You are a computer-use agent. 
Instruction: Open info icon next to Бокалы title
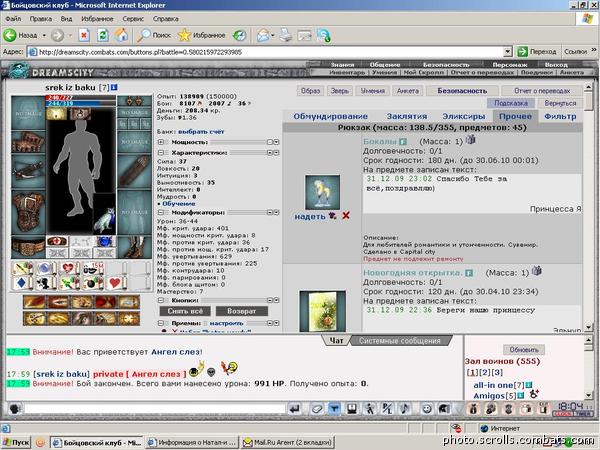point(403,142)
